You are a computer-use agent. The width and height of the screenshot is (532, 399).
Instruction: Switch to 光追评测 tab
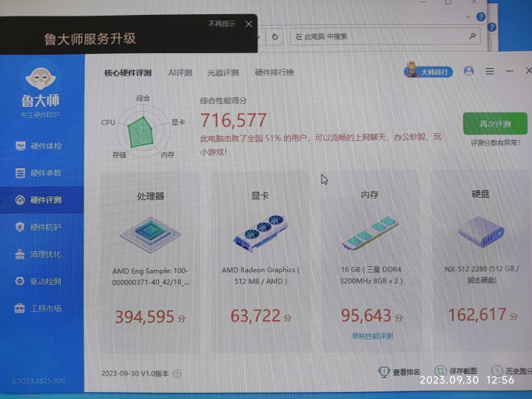pos(223,73)
